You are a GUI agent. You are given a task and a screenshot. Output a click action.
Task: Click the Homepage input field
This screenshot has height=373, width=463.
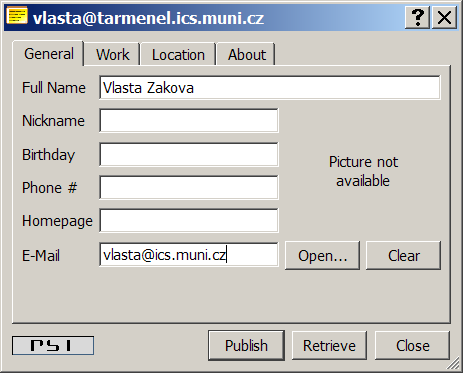tap(189, 220)
